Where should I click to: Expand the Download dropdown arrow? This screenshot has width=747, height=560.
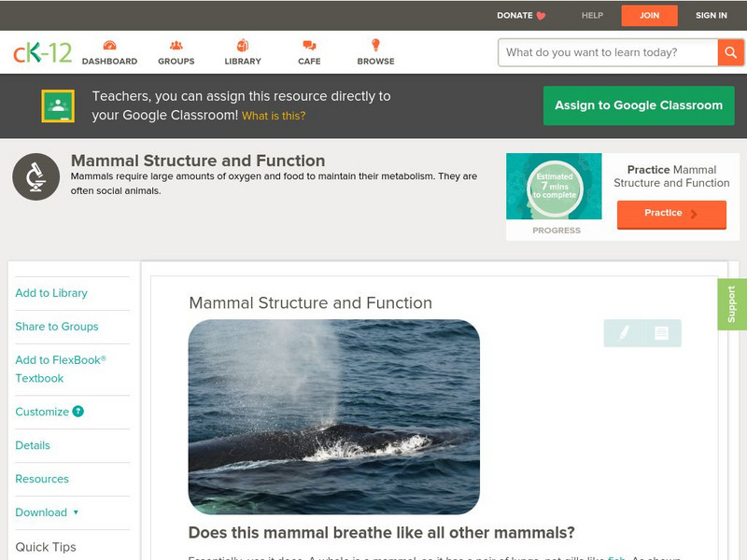[x=76, y=512]
